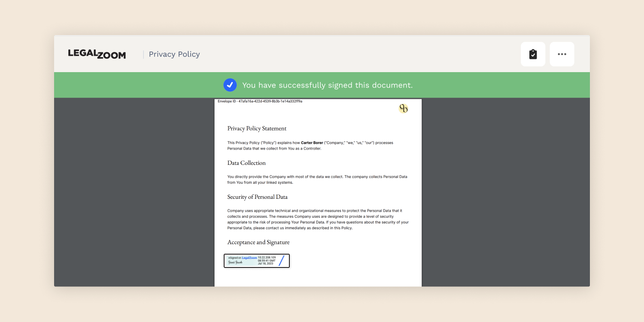
Task: Click the Envelope ID text at document top
Action: 260,101
